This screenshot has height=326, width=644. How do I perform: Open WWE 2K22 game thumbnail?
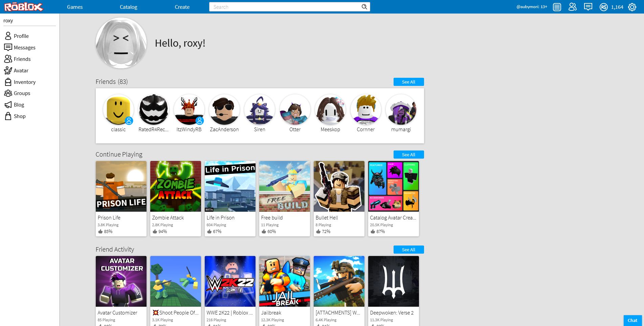230,281
